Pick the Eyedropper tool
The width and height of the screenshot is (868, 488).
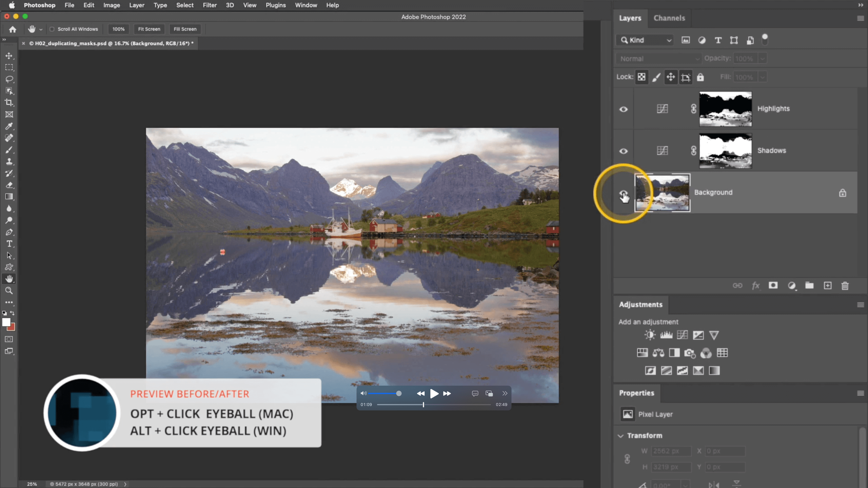point(9,126)
